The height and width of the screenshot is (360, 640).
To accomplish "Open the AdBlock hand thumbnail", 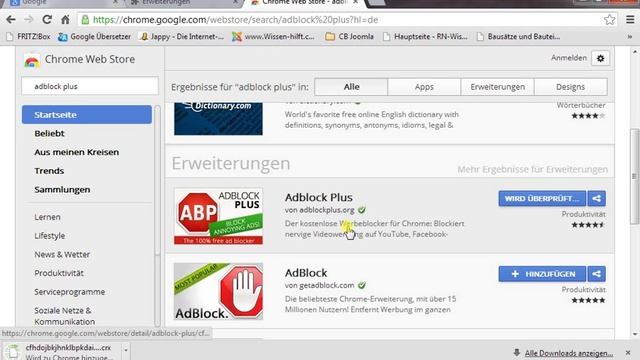I will pos(218,291).
